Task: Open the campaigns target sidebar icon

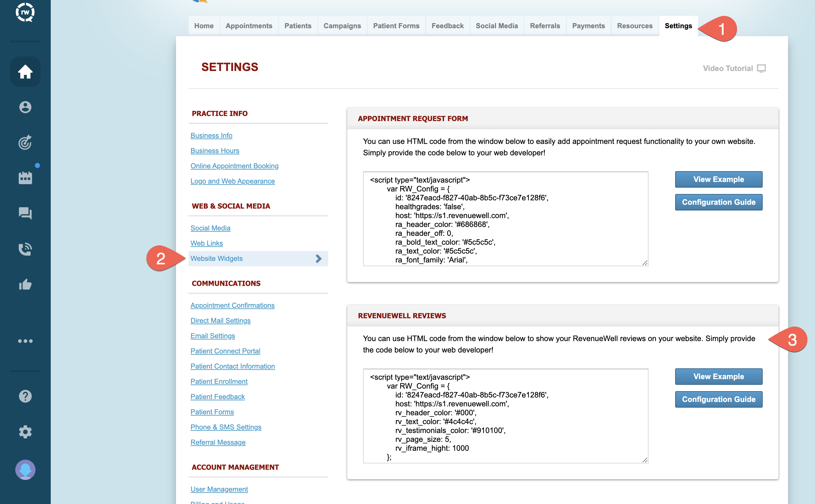Action: (x=25, y=143)
